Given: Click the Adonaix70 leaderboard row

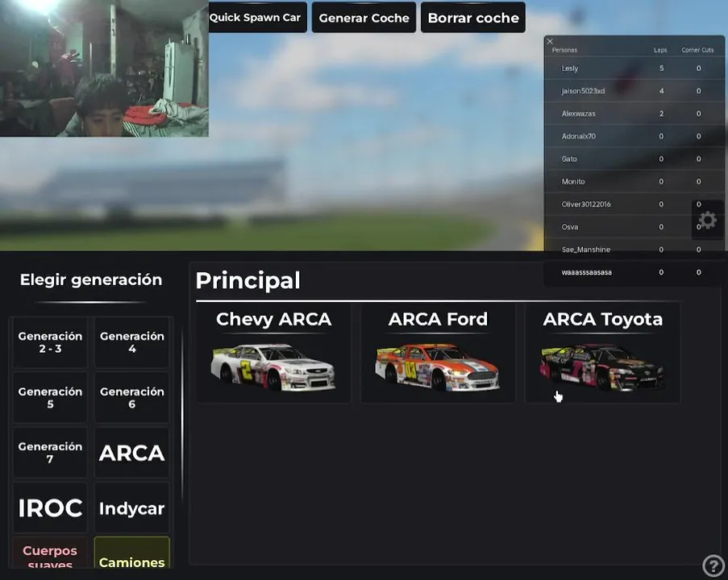Looking at the screenshot, I should click(634, 136).
